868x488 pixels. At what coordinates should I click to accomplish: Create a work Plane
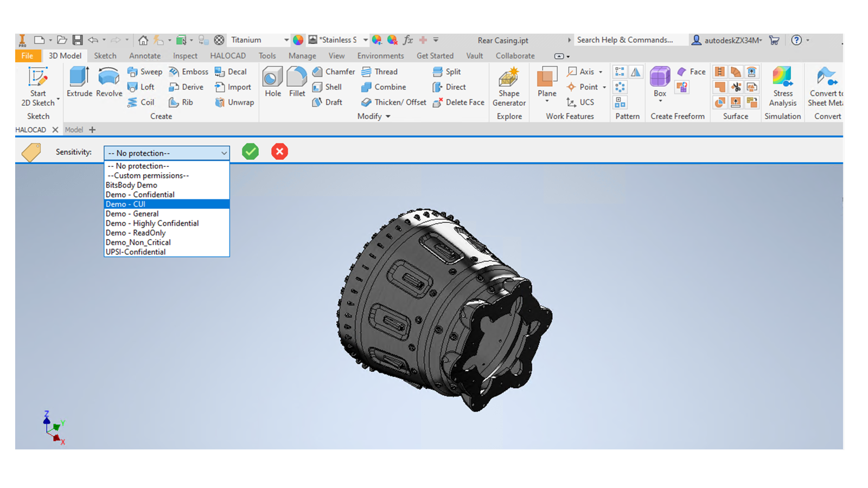[x=547, y=85]
